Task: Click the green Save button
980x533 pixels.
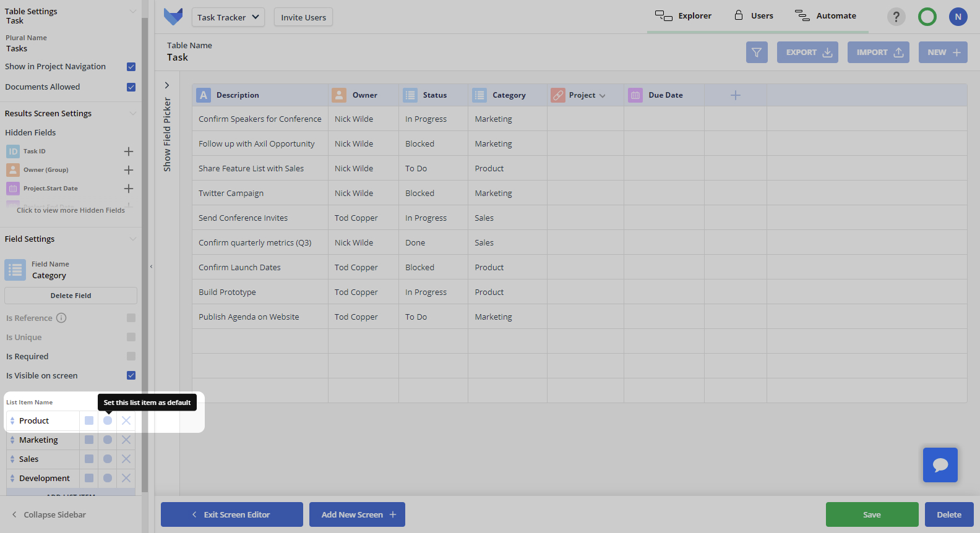Action: pos(872,514)
